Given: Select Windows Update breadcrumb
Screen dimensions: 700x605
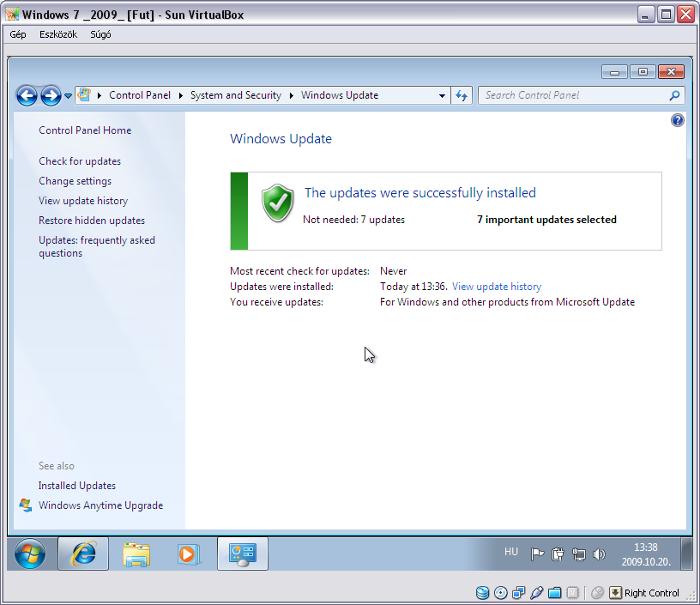Looking at the screenshot, I should 340,95.
